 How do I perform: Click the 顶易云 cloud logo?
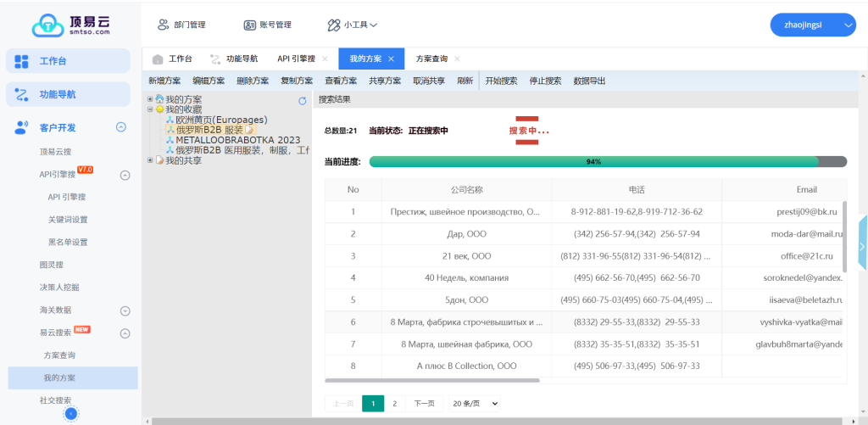pyautogui.click(x=48, y=25)
